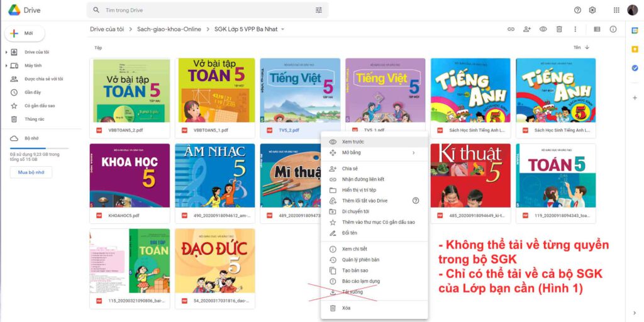This screenshot has height=322, width=644.
Task: Choose Đổi tên from context menu
Action: (x=374, y=233)
